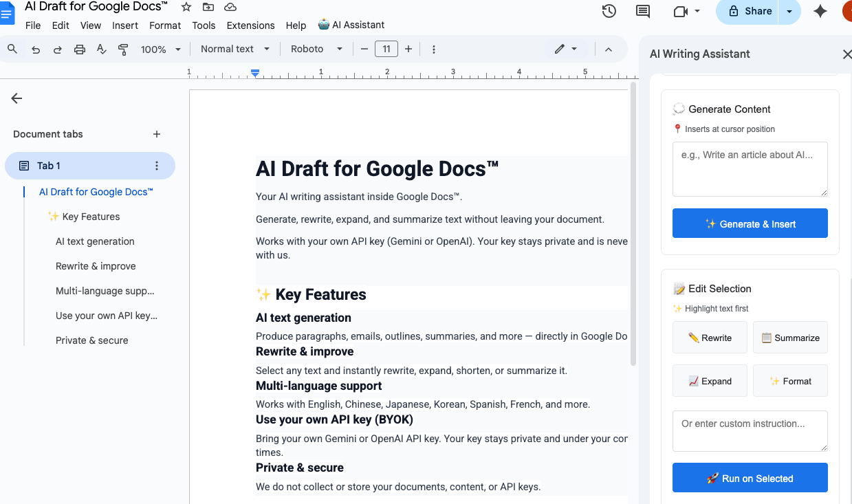
Task: Click the undo arrow icon
Action: point(36,50)
